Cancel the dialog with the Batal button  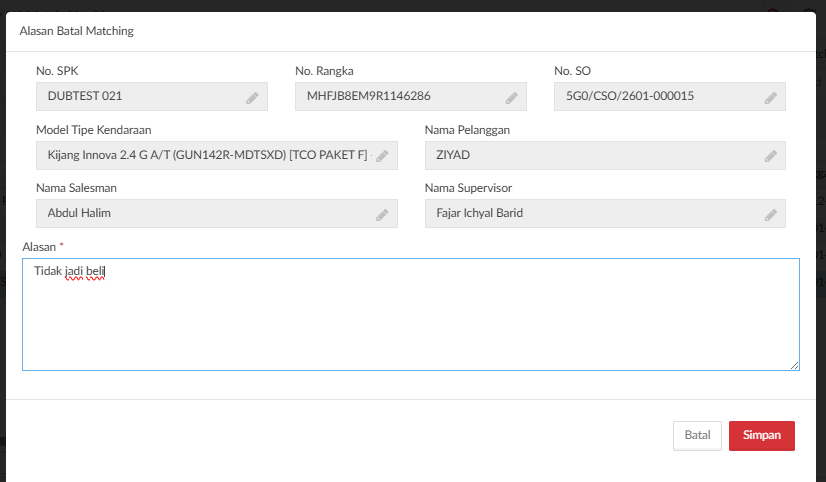coord(697,436)
